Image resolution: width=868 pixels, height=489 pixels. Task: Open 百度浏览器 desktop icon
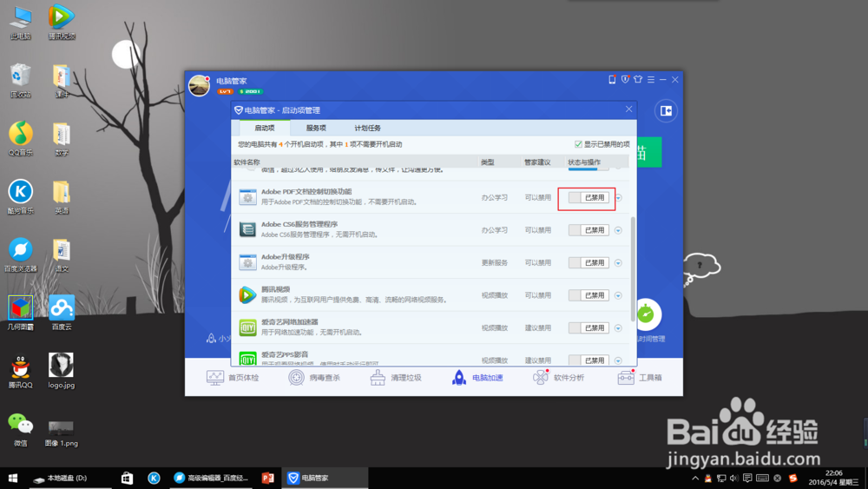pyautogui.click(x=21, y=254)
